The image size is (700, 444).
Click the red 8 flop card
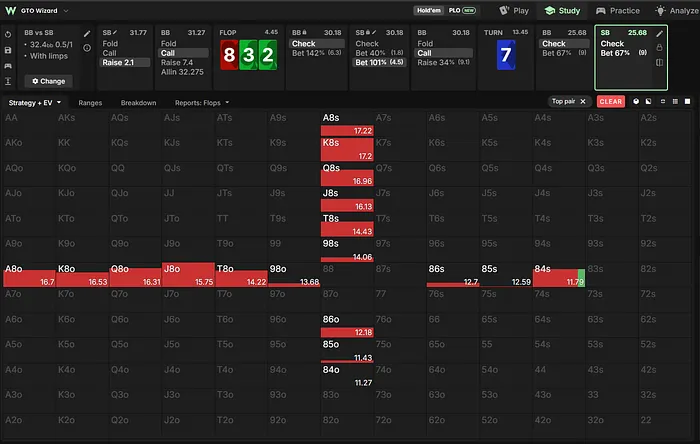(x=229, y=55)
